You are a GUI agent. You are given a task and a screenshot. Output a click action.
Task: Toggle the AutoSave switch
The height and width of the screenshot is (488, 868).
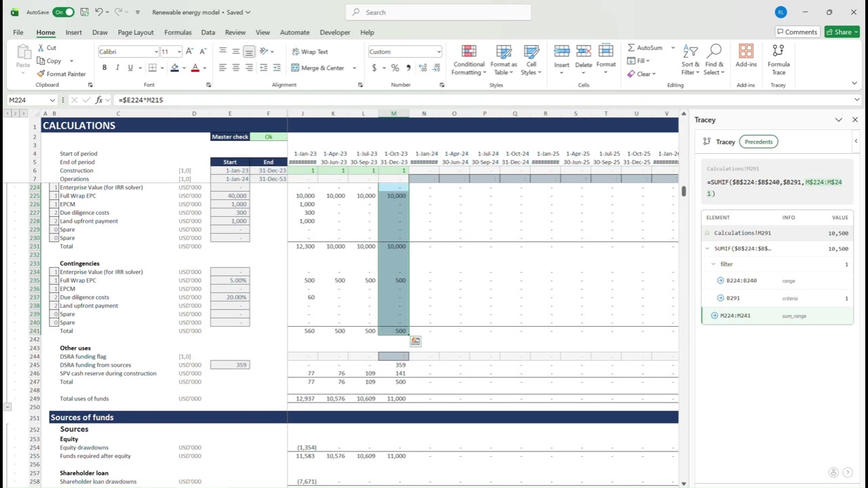(x=63, y=12)
